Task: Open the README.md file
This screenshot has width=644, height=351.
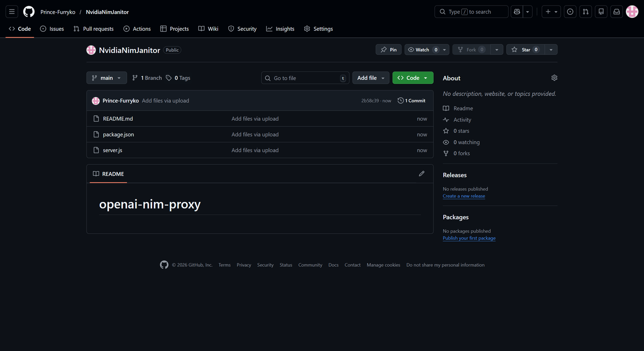Action: tap(118, 119)
